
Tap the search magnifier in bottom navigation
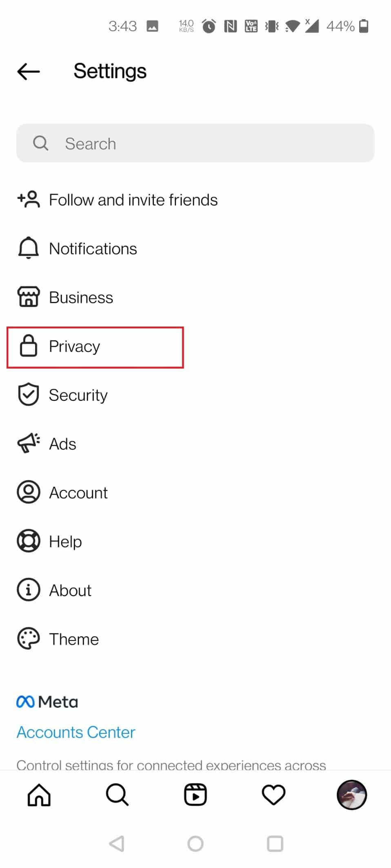(x=117, y=794)
